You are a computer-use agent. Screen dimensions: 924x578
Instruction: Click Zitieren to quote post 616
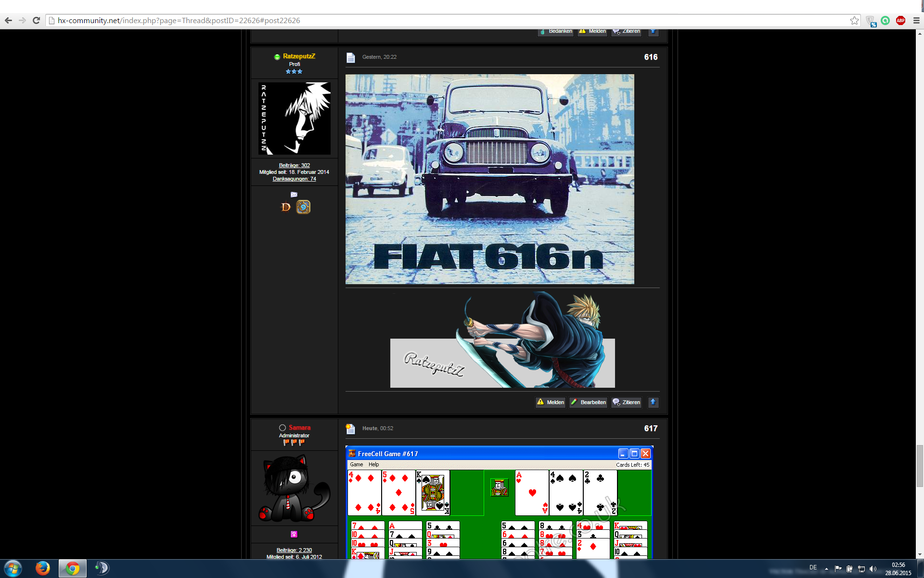626,402
